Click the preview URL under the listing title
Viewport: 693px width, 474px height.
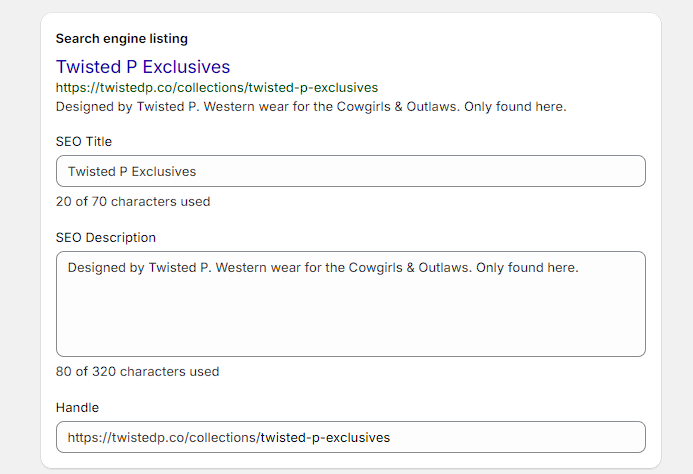216,88
